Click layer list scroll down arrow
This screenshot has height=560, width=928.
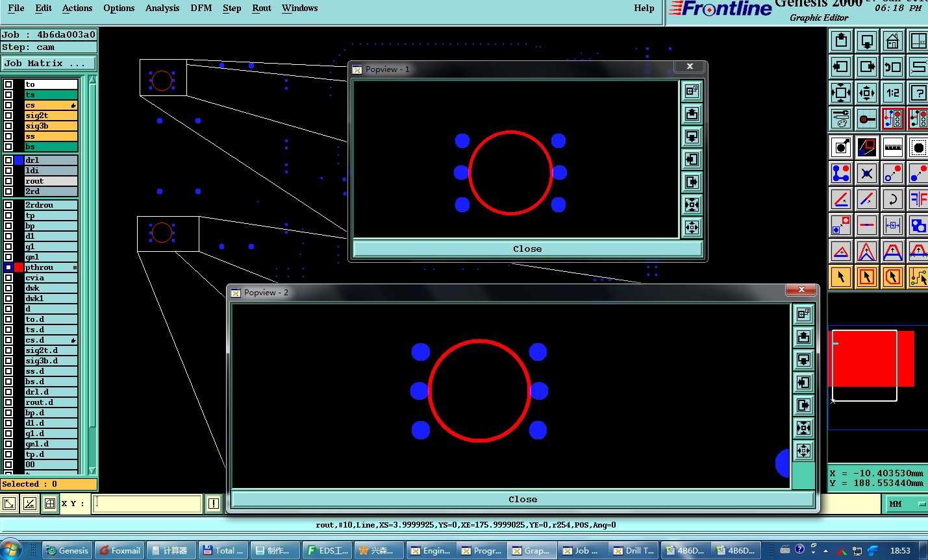92,470
